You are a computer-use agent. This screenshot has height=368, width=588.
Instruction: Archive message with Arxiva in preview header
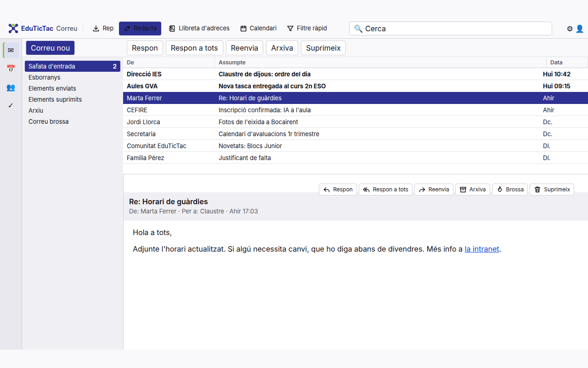[x=473, y=190]
